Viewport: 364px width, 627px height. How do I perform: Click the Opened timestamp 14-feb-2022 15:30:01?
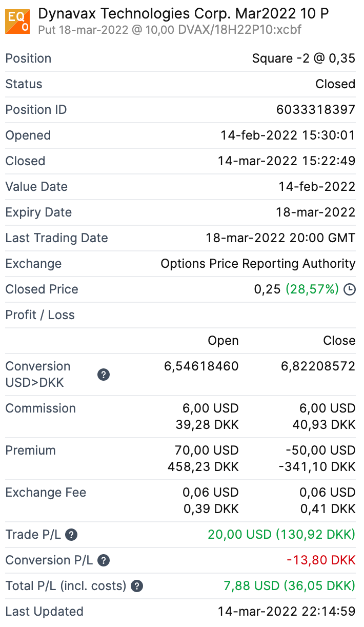click(288, 135)
